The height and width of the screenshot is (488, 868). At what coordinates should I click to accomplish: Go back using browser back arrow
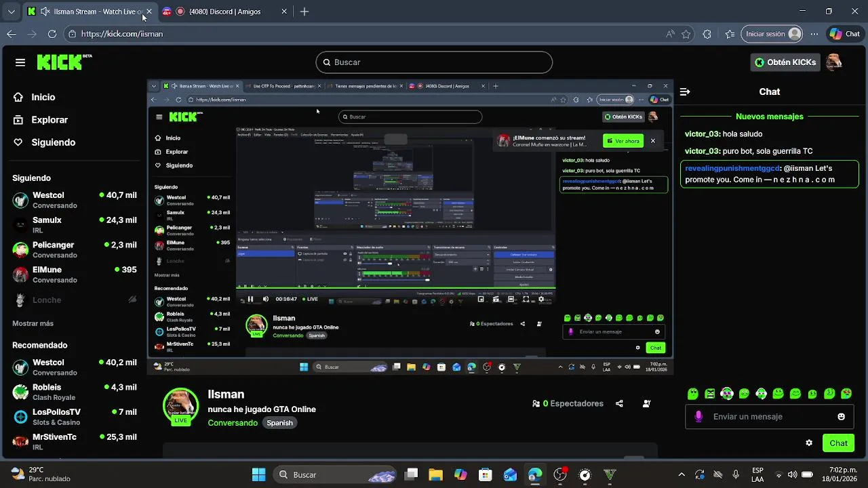[x=12, y=34]
